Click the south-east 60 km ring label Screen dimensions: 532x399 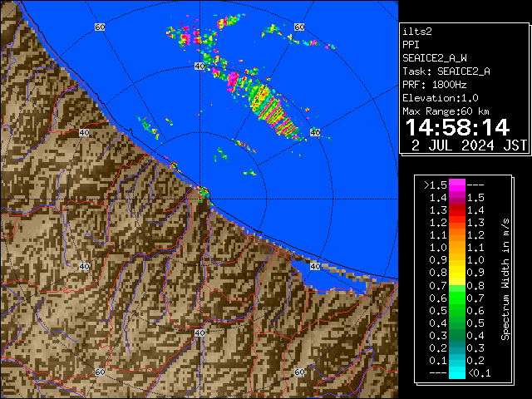[299, 372]
